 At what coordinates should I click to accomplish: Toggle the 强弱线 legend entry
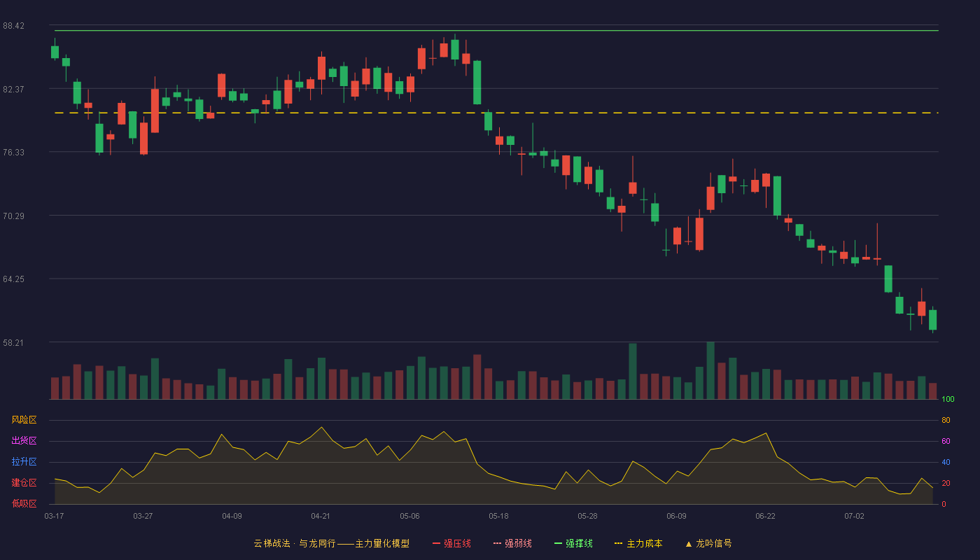(x=512, y=543)
